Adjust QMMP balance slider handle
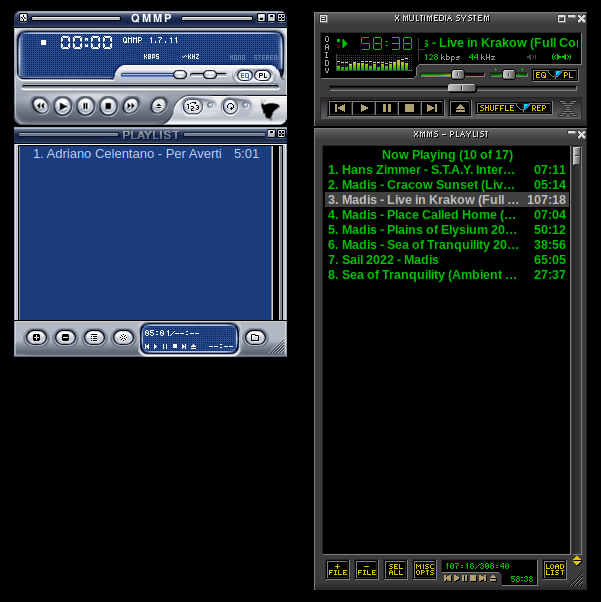601x602 pixels. tap(210, 74)
